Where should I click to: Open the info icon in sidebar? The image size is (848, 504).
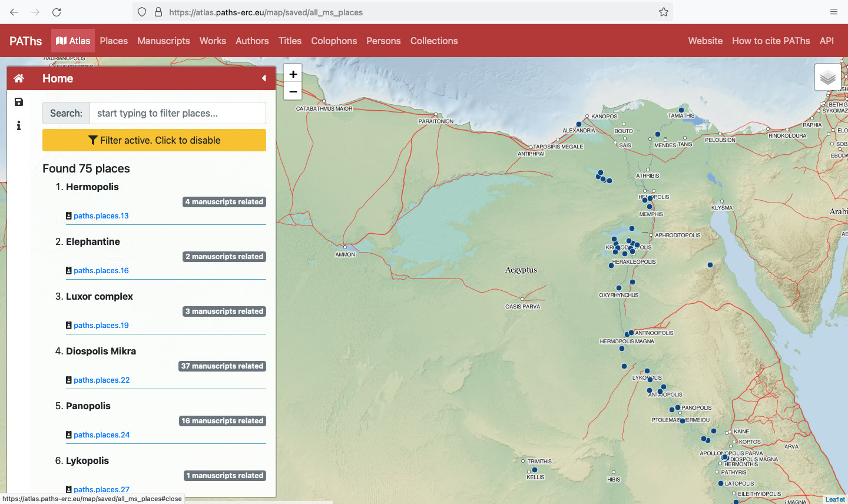point(19,125)
